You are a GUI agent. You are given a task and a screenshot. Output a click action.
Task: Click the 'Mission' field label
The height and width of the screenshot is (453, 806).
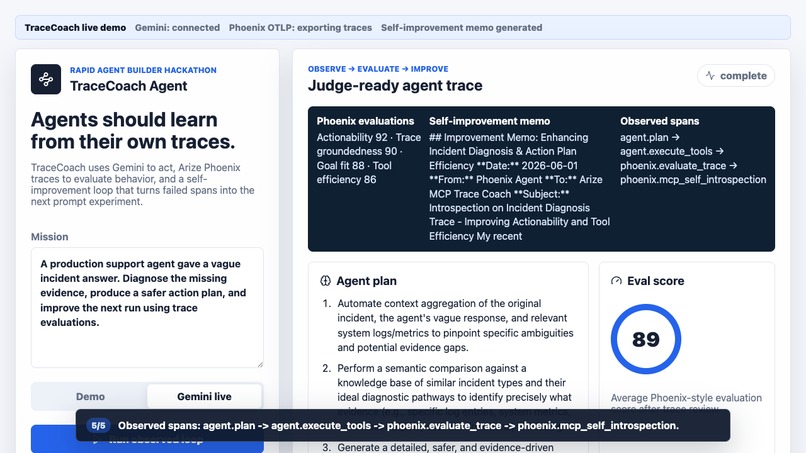point(49,237)
